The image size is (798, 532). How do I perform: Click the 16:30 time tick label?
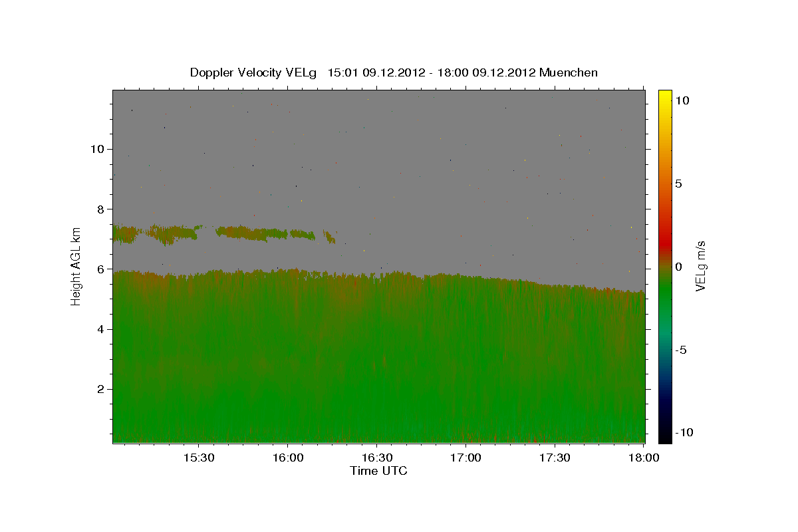[376, 458]
